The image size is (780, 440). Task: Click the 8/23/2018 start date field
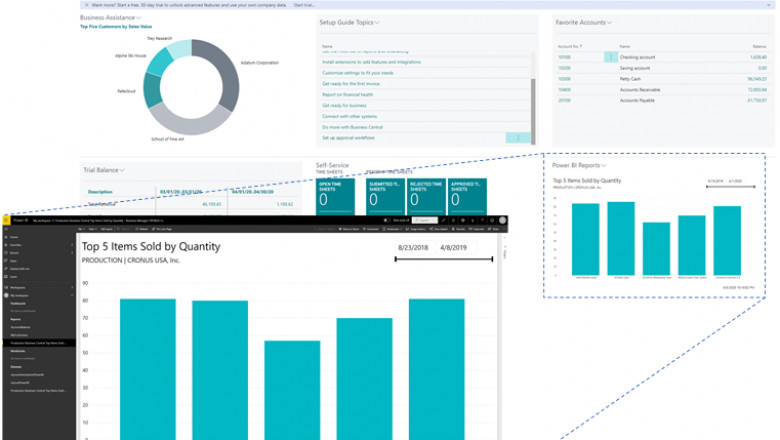413,248
